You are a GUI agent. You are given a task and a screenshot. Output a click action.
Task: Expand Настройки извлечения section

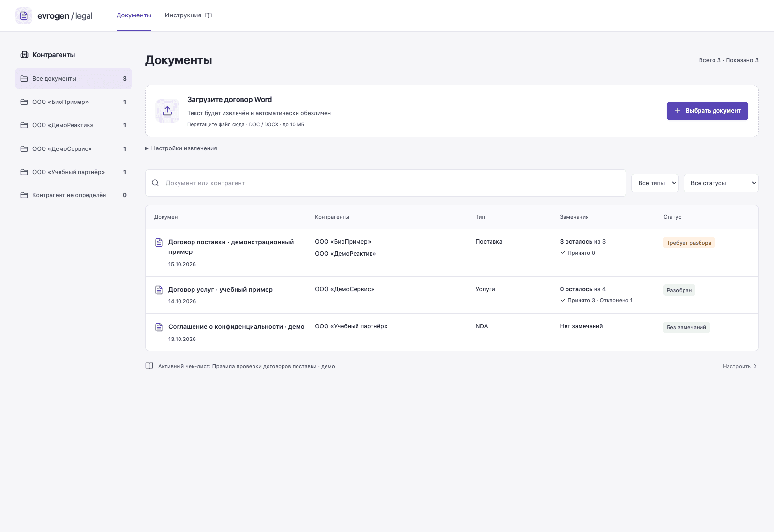click(181, 148)
